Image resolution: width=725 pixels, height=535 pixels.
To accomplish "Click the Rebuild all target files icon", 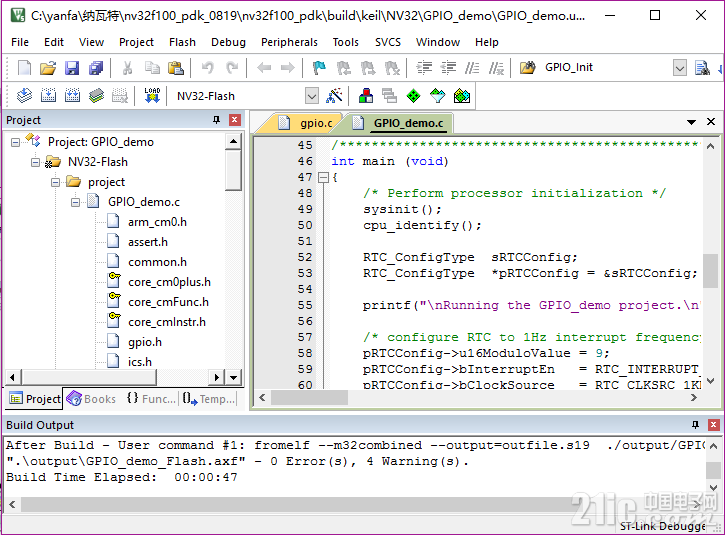I will point(72,96).
